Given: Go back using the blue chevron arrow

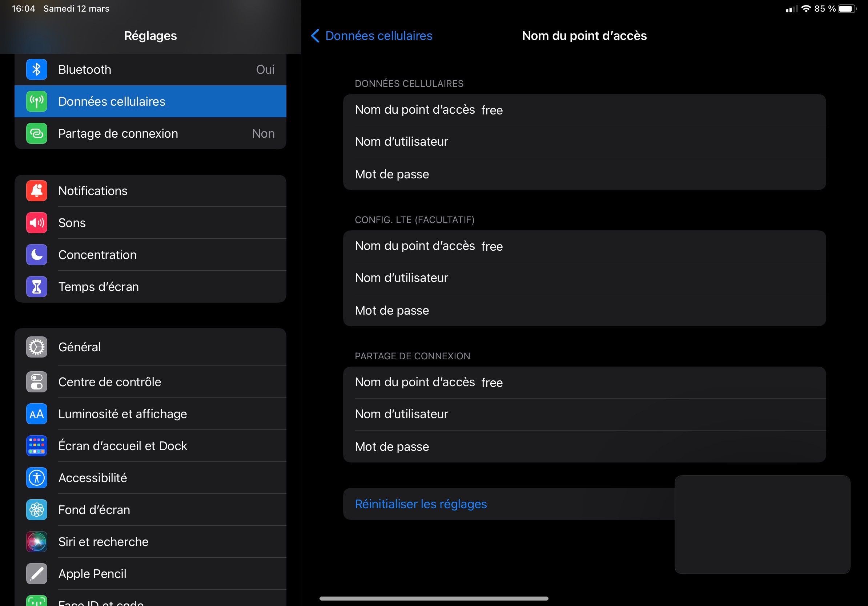Looking at the screenshot, I should (315, 36).
